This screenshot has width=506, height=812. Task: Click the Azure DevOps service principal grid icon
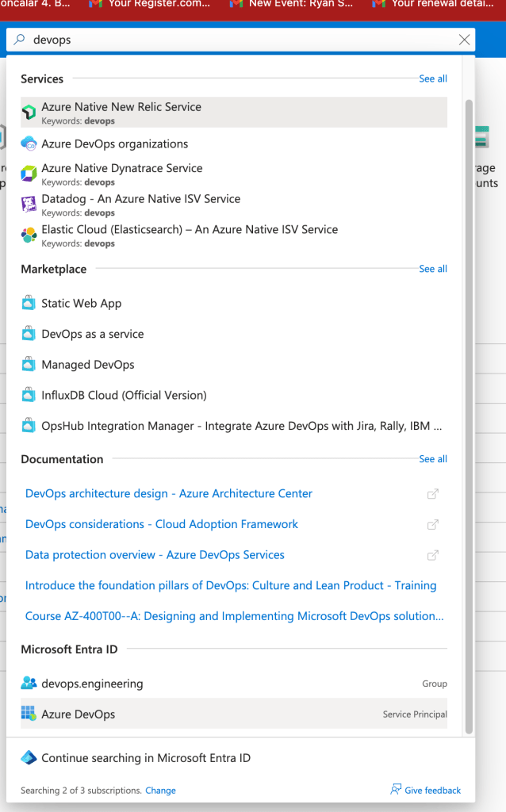[29, 714]
